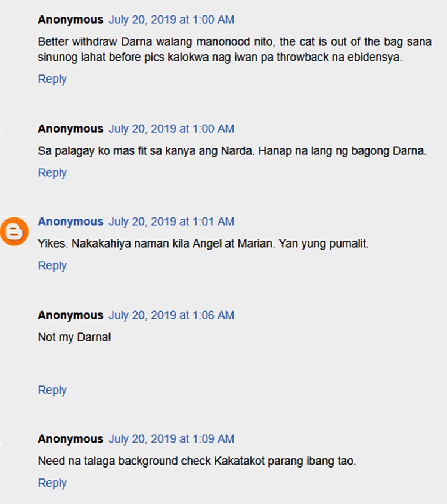Click Anonymous name on the 1:06 AM comment
The height and width of the screenshot is (504, 447).
click(x=70, y=315)
